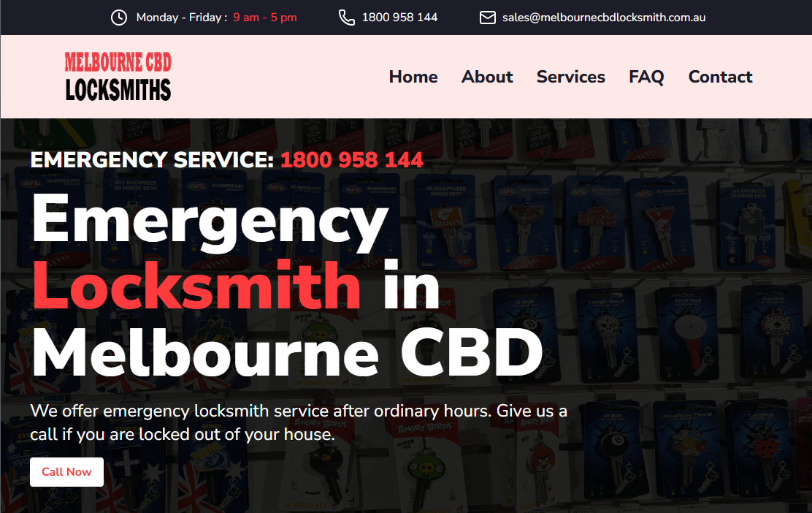
Task: Click the emergency service description paragraph
Action: point(299,422)
